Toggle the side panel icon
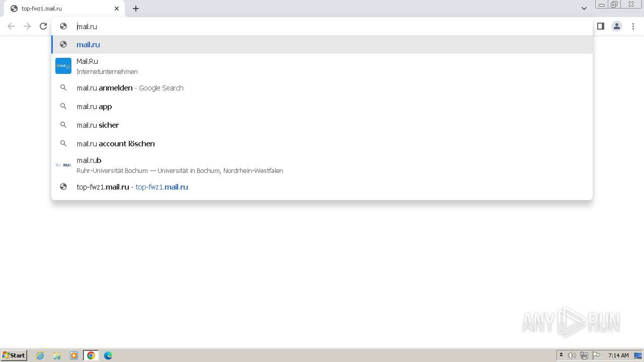 point(601,26)
